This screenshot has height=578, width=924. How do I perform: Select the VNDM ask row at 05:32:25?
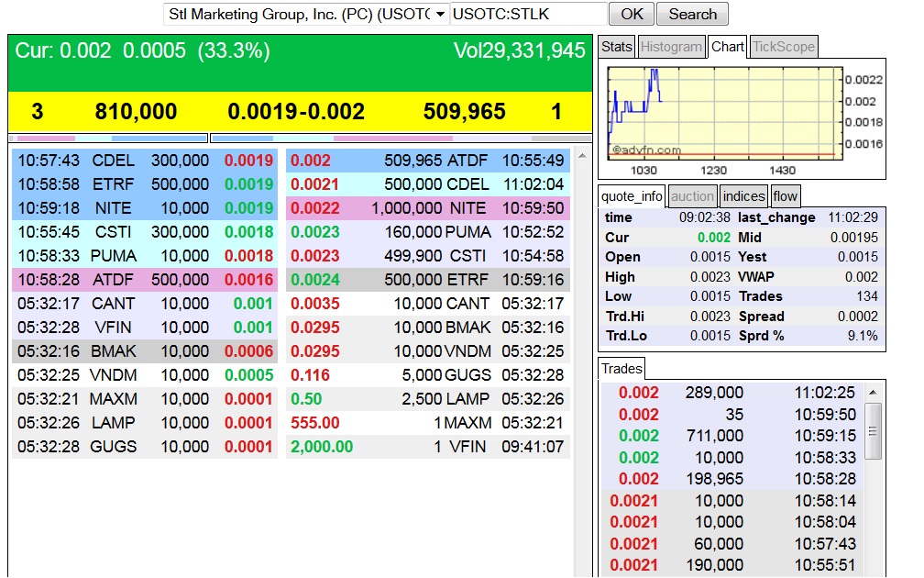pos(428,351)
